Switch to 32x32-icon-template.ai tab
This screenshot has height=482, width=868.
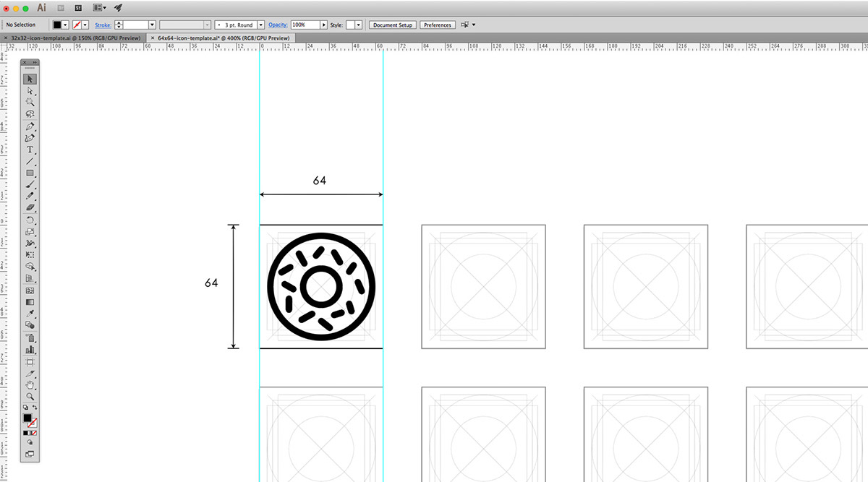click(76, 38)
